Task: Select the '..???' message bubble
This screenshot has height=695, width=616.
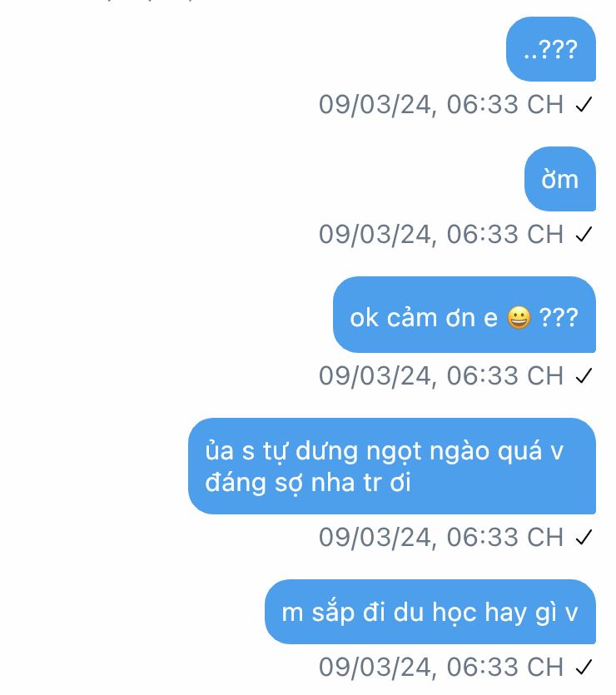Action: [x=551, y=49]
